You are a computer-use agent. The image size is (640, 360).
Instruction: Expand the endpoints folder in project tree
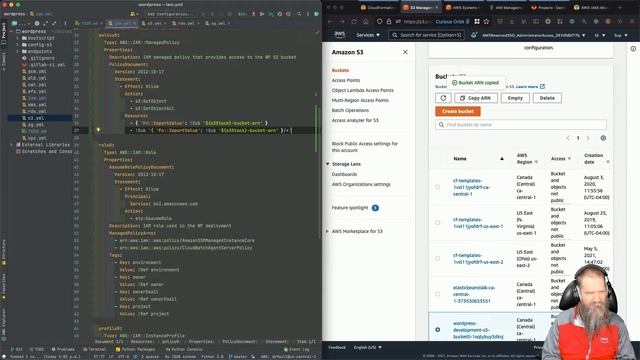(x=17, y=51)
